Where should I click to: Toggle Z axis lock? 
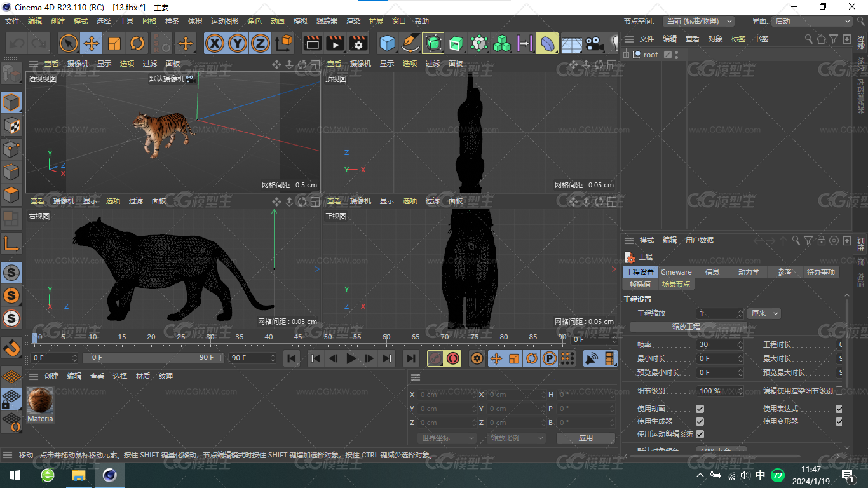[x=261, y=43]
